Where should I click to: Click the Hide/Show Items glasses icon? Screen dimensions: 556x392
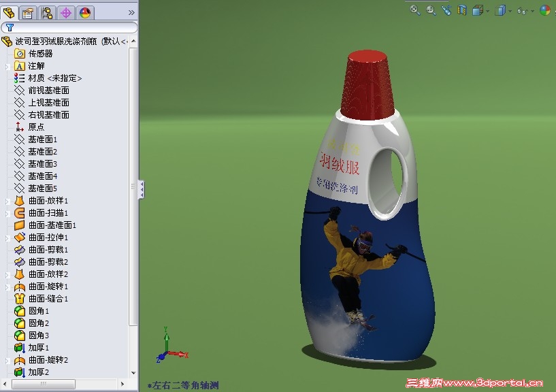click(523, 11)
